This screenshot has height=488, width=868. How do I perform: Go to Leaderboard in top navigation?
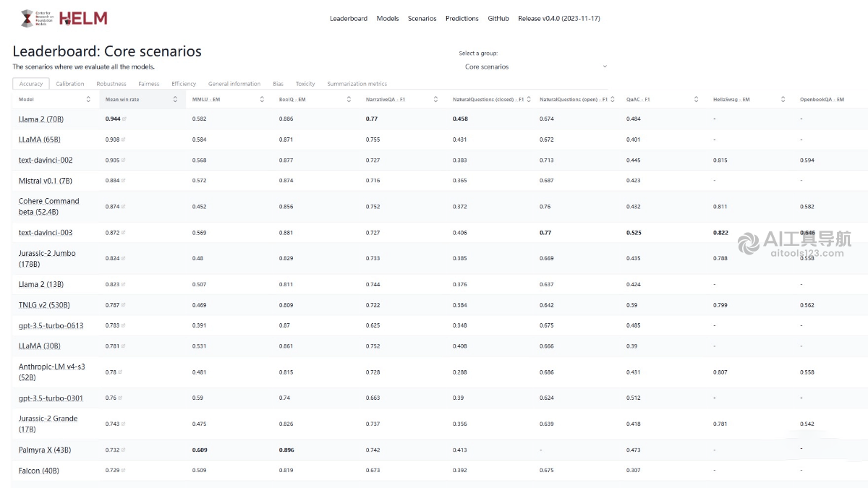349,19
